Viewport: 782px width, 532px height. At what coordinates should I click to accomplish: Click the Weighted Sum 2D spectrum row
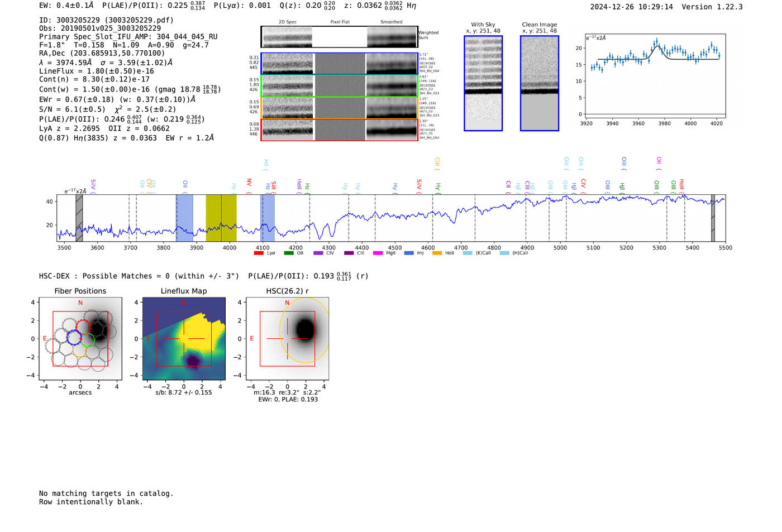tap(340, 37)
